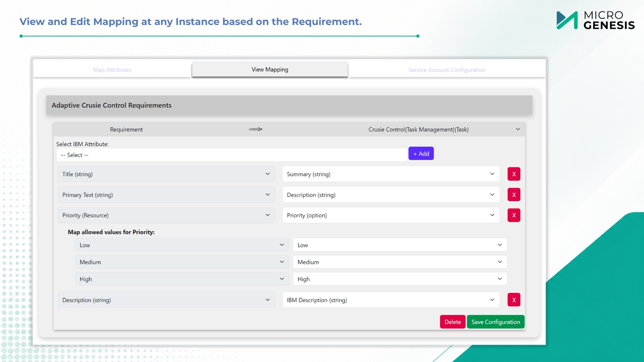Click the + Add button
644x362 pixels.
tap(421, 153)
